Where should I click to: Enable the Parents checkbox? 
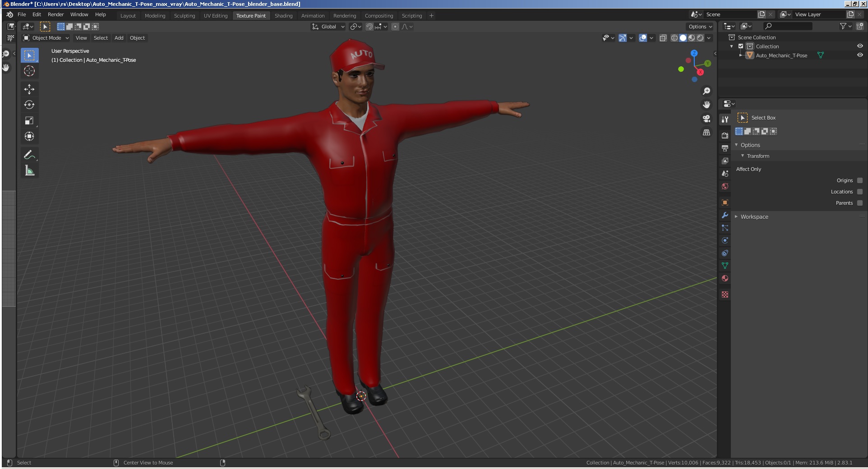(860, 203)
